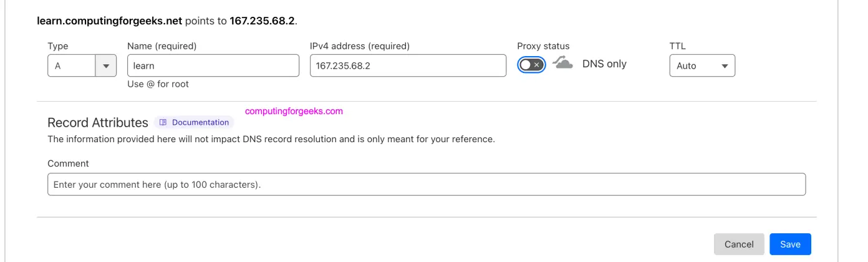Select the record type value "A" box
This screenshot has width=868, height=262.
click(x=71, y=65)
